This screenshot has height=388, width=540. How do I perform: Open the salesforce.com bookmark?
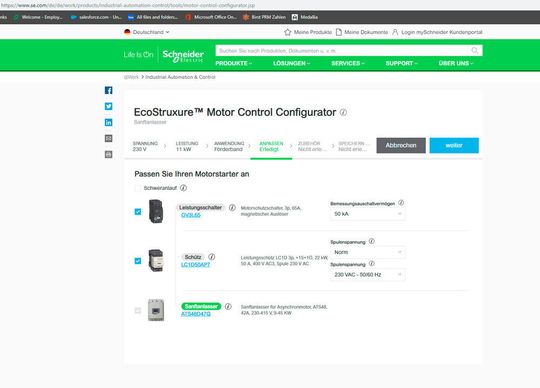(x=96, y=17)
